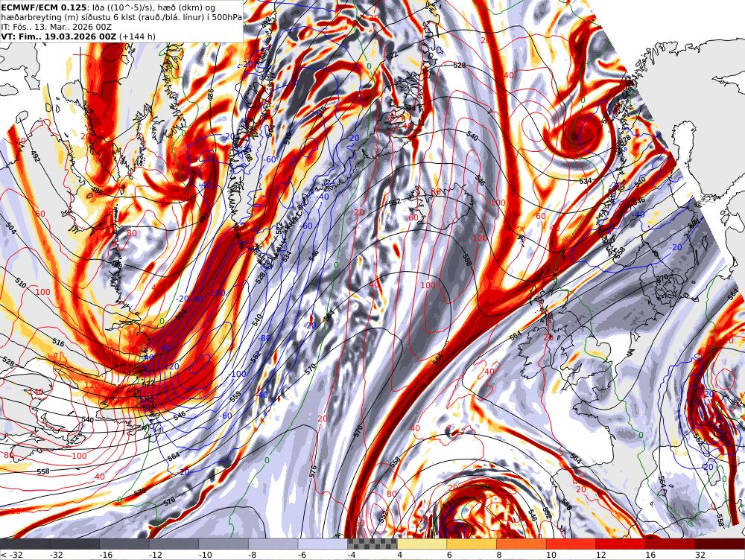Click the '-6' pale lavender colorbar segment
This screenshot has height=560, width=745.
click(323, 544)
